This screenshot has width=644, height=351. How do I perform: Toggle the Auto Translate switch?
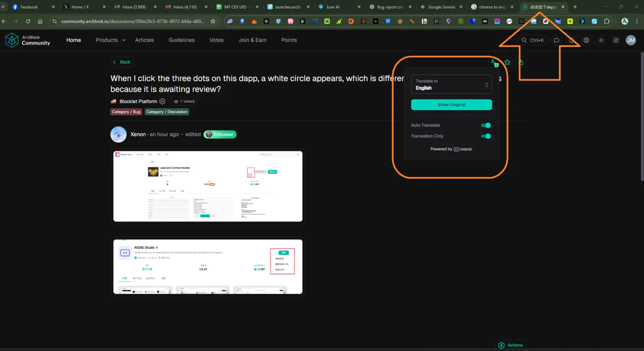[x=486, y=125]
